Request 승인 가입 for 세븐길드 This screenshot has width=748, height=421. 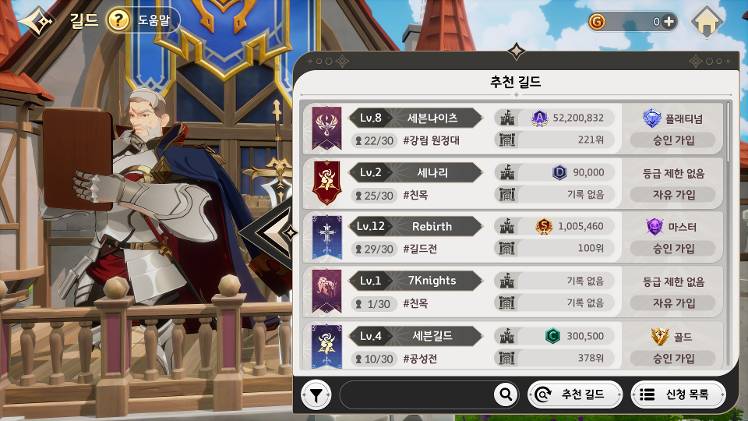click(673, 358)
